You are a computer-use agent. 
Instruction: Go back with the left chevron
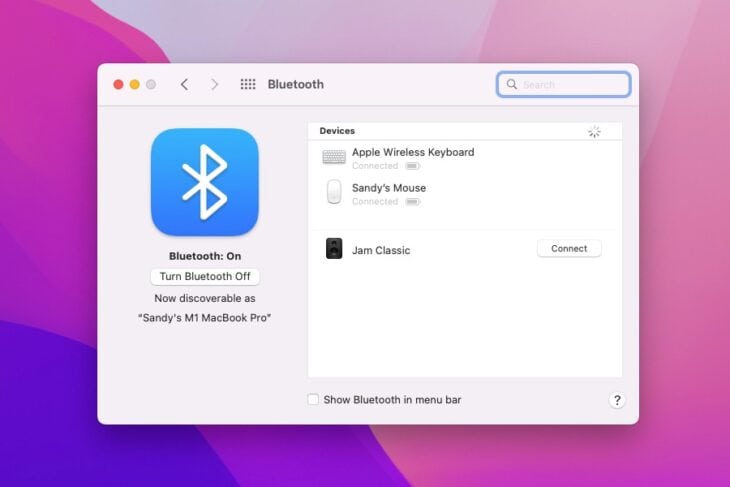coord(184,85)
